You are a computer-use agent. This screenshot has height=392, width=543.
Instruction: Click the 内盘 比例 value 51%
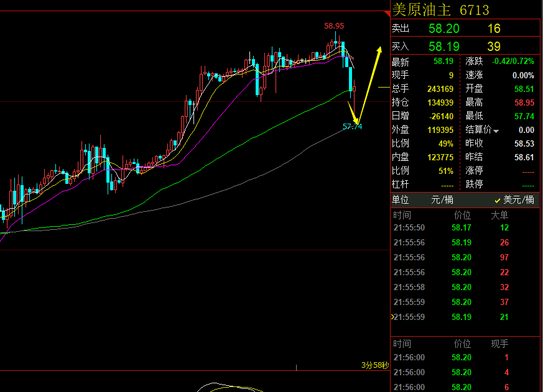tap(446, 171)
